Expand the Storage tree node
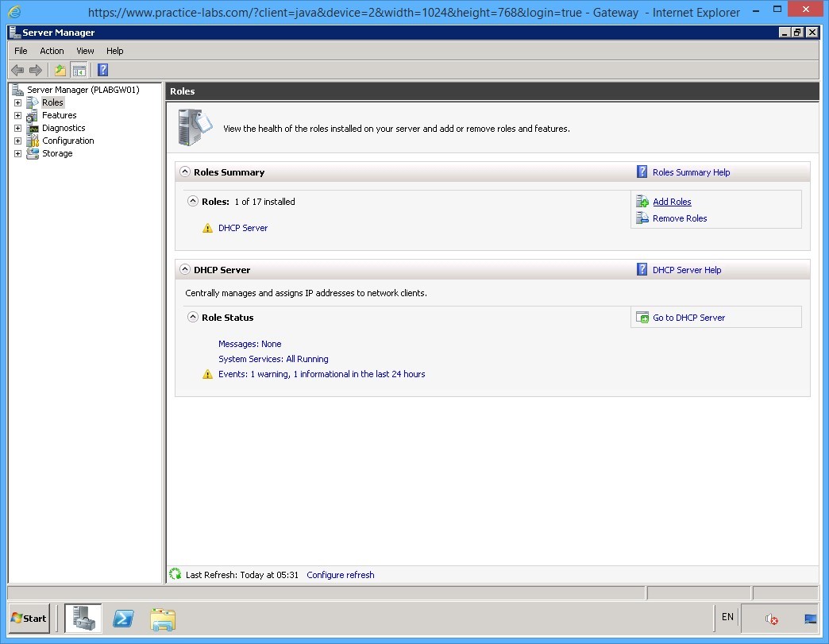 tap(17, 153)
